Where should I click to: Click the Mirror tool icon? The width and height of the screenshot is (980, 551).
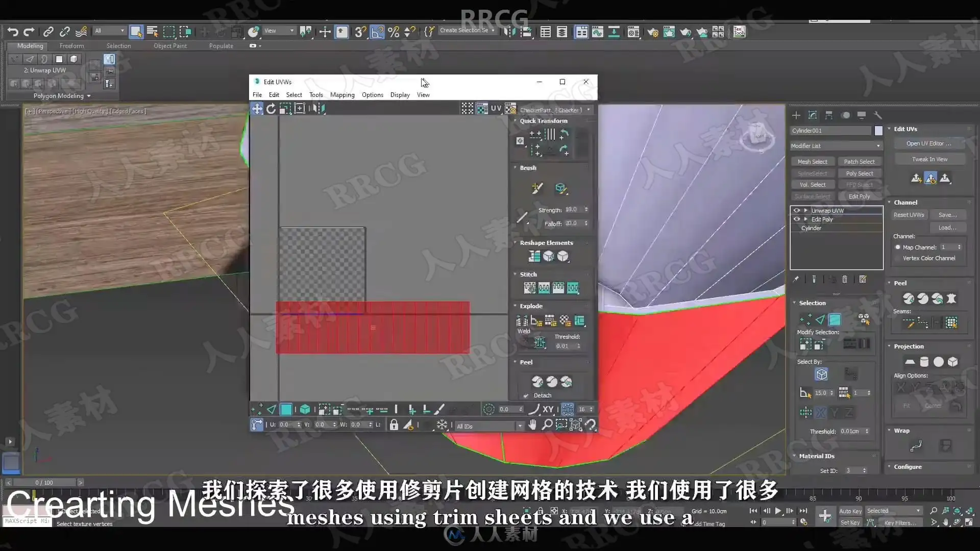[509, 32]
